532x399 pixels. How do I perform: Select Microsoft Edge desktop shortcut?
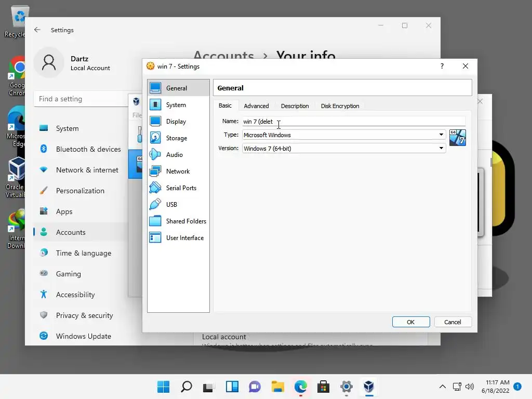point(15,127)
